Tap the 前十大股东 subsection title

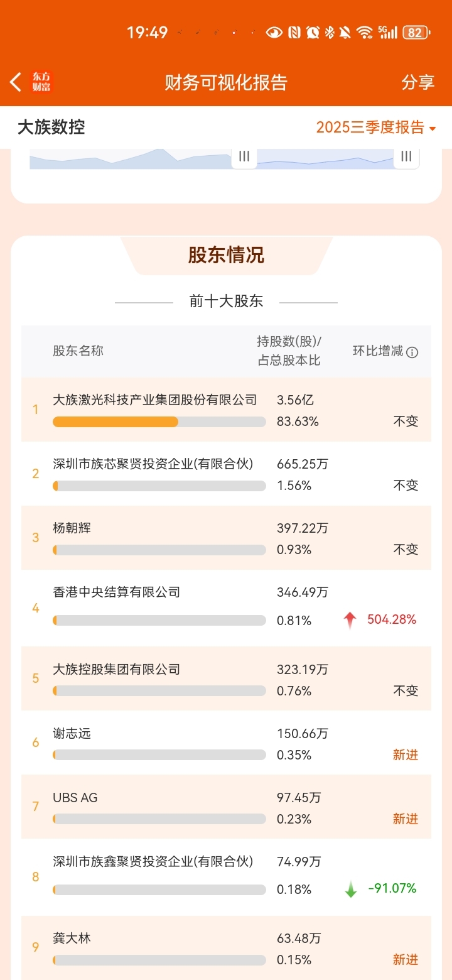(226, 302)
